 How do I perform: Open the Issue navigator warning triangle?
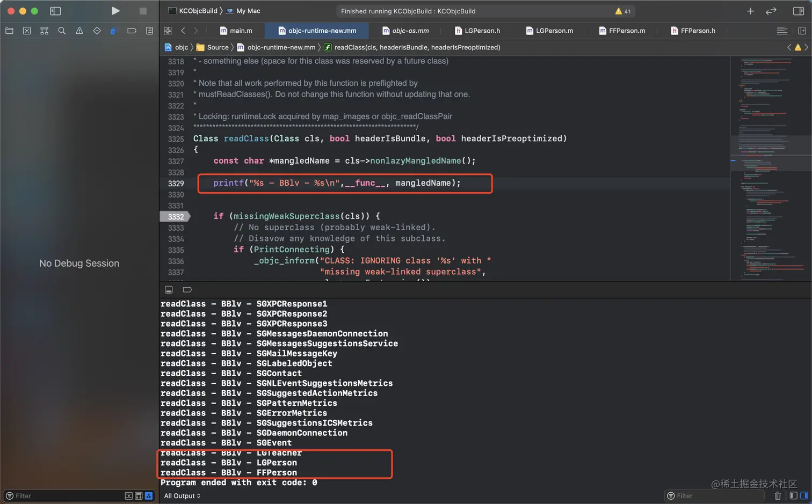coord(79,31)
